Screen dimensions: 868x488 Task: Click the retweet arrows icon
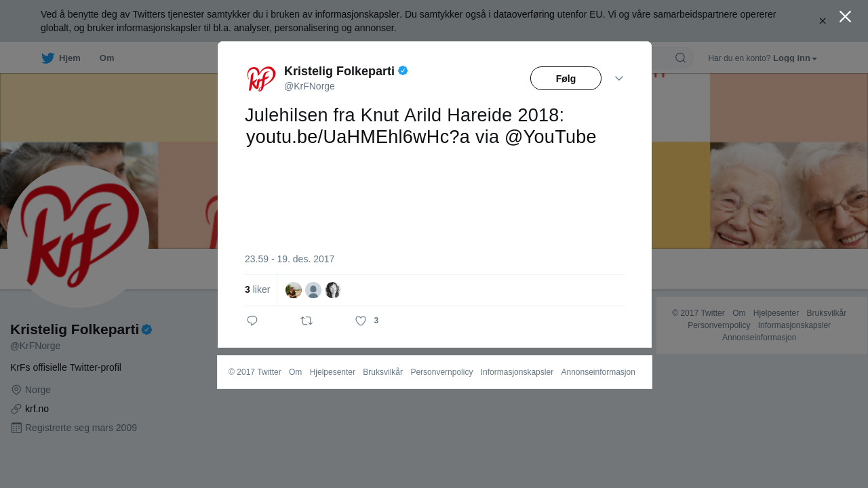click(x=307, y=321)
